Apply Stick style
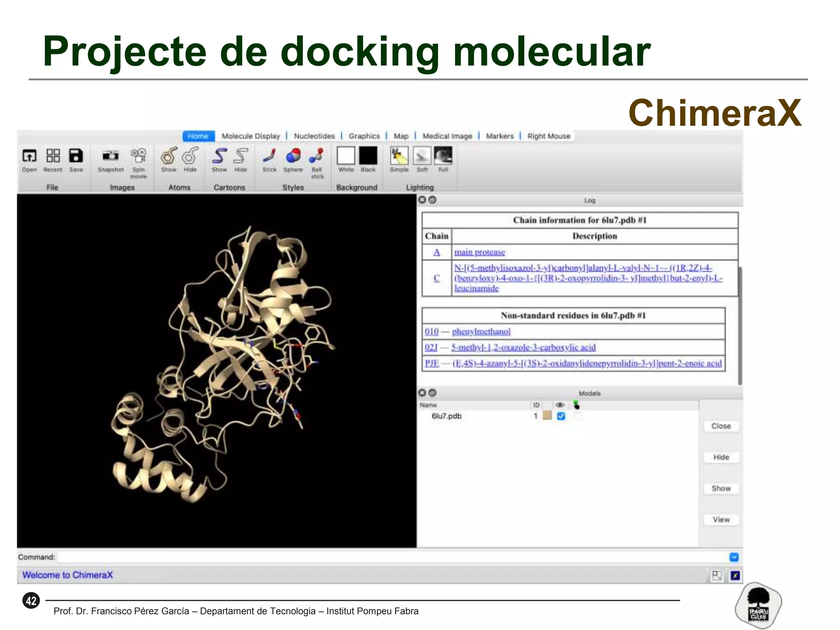This screenshot has height=630, width=840. coord(269,160)
